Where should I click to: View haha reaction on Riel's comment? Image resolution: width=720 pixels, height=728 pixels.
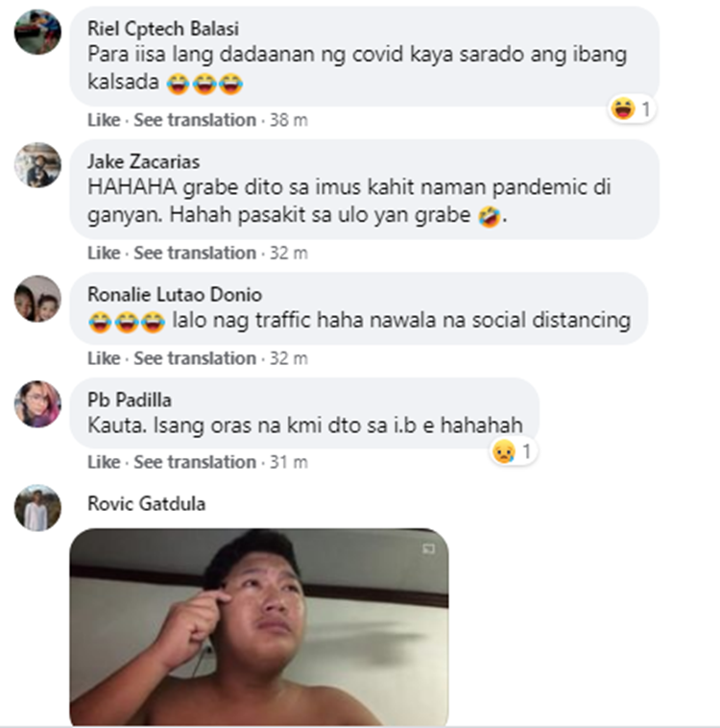[632, 109]
